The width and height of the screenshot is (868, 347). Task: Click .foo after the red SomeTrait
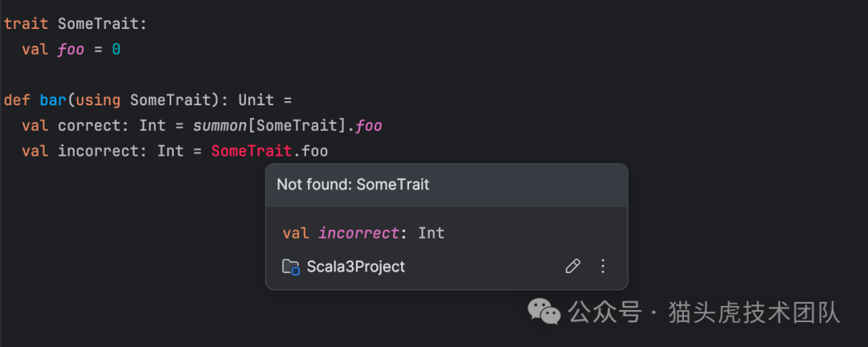pos(313,151)
